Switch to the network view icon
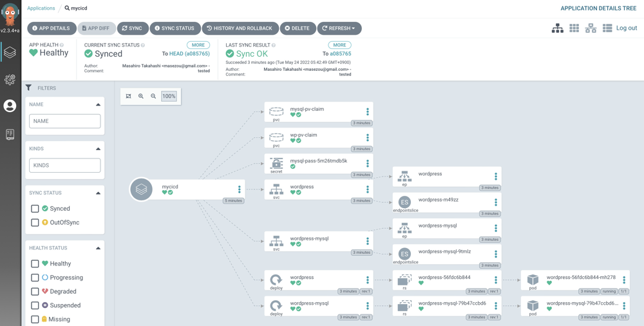This screenshot has height=326, width=644. 591,28
